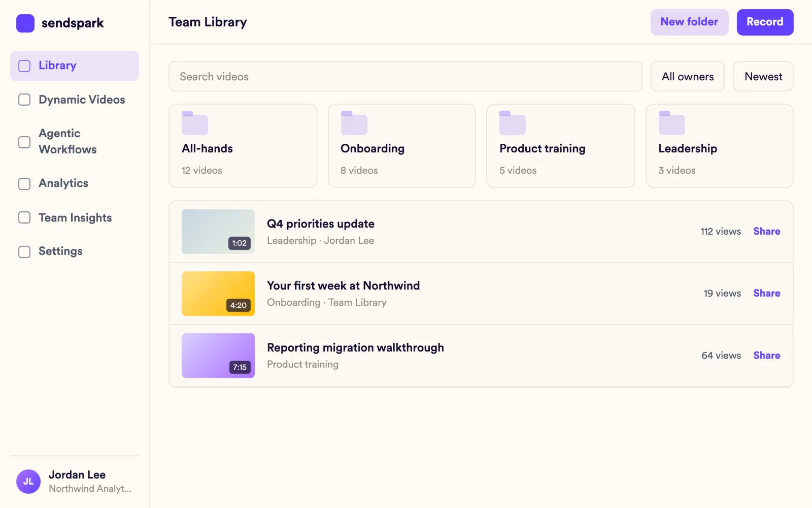Click the JL user avatar
812x508 pixels.
tap(28, 482)
